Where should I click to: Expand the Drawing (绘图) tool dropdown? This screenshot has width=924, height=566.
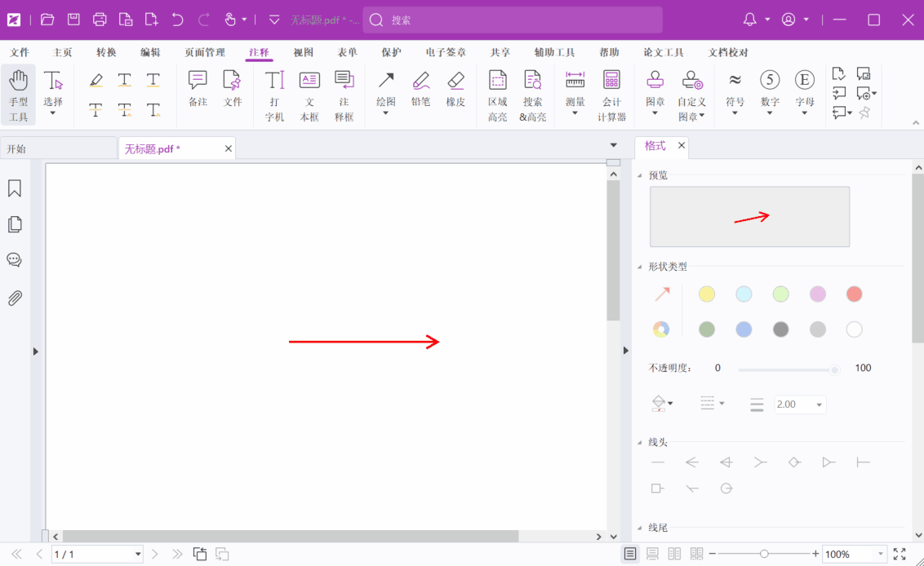pos(386,113)
